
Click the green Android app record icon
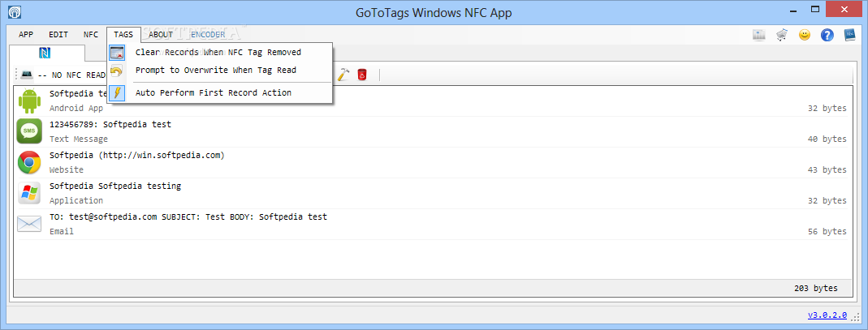point(28,101)
